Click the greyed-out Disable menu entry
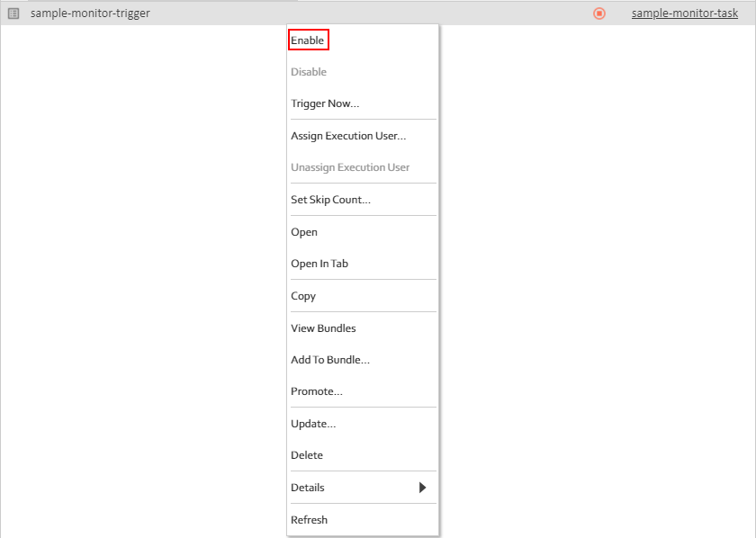The image size is (756, 538). 309,72
